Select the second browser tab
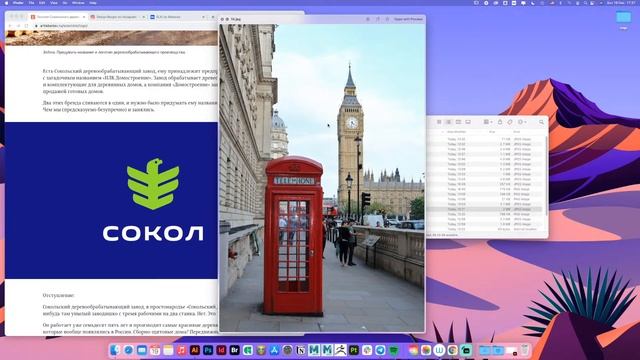The width and height of the screenshot is (640, 360). pyautogui.click(x=117, y=17)
